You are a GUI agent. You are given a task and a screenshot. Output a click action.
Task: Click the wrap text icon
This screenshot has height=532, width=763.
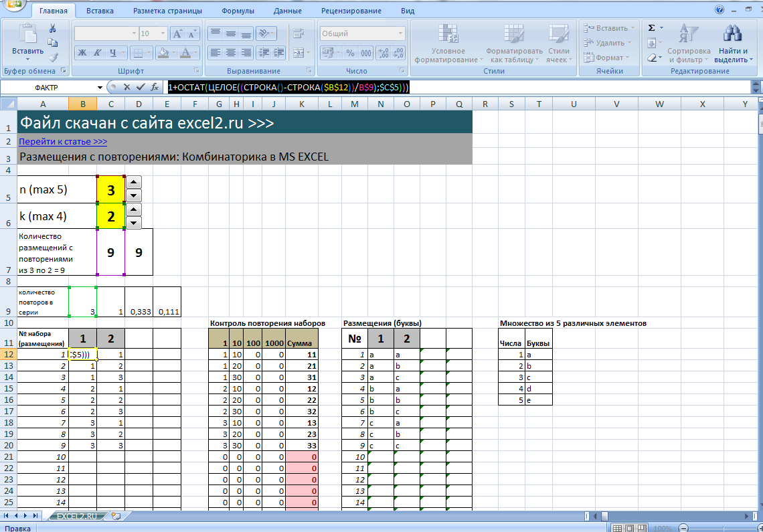coord(299,33)
